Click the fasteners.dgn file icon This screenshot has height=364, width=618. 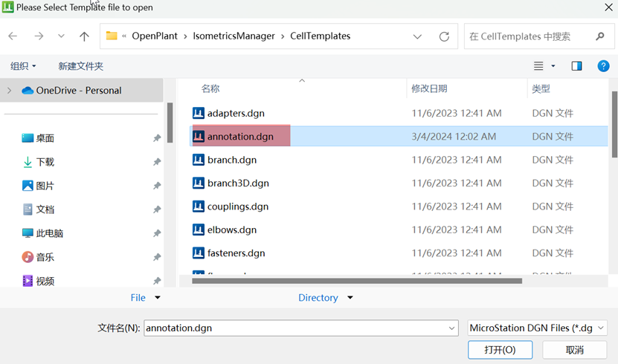[x=199, y=253]
